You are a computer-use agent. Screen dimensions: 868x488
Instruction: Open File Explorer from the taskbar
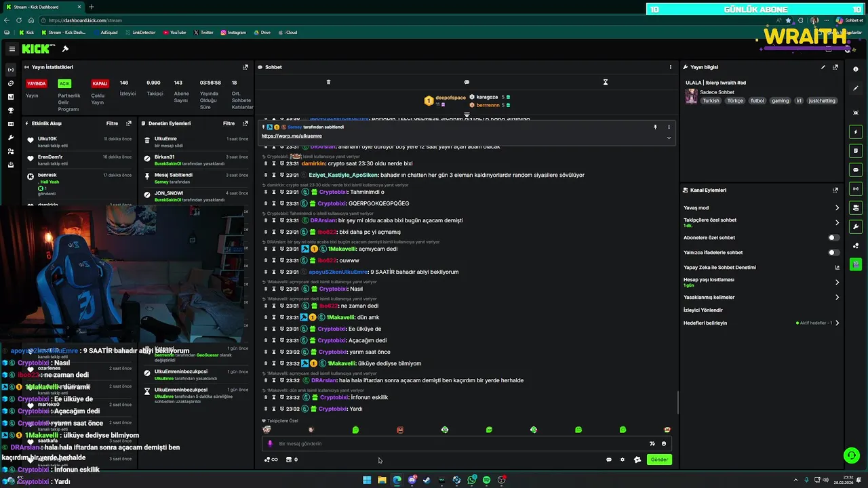(x=382, y=480)
